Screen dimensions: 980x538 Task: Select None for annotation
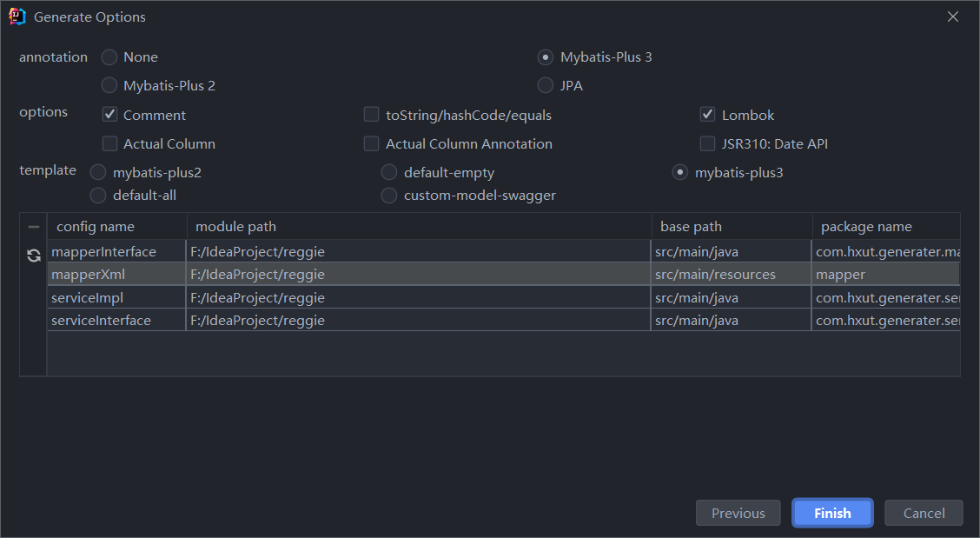coord(109,57)
